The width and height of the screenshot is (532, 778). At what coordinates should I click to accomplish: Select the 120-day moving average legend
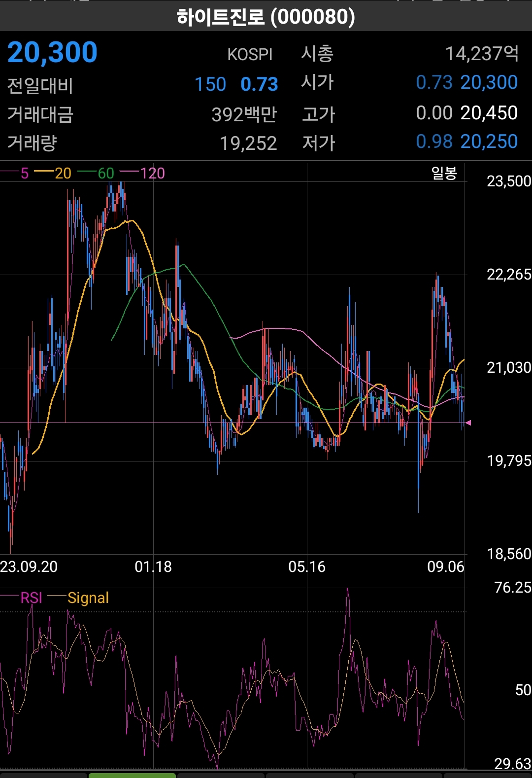(142, 174)
